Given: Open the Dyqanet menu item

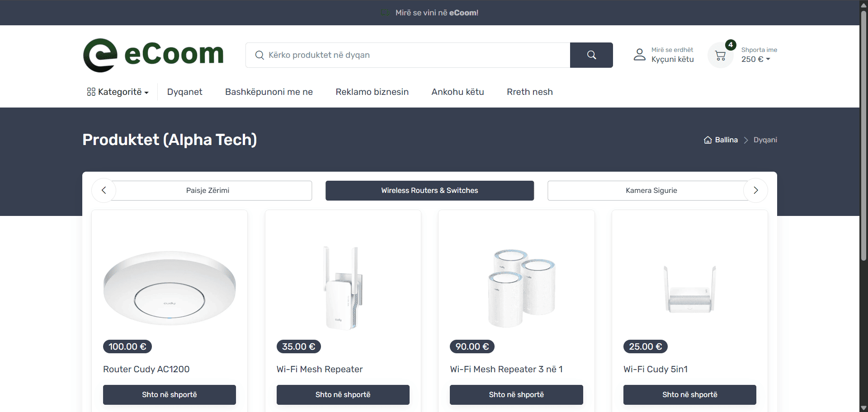Looking at the screenshot, I should click(x=184, y=92).
